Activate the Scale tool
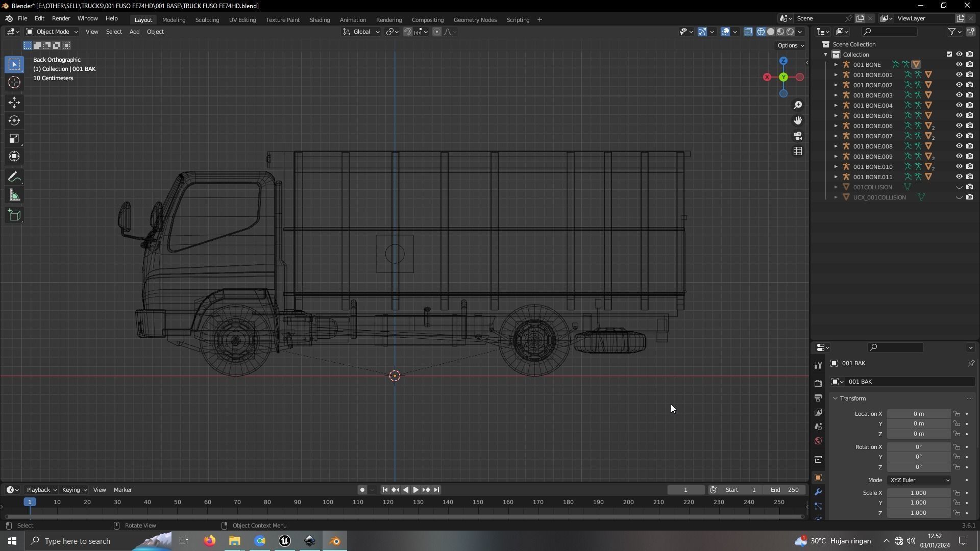 [x=14, y=138]
